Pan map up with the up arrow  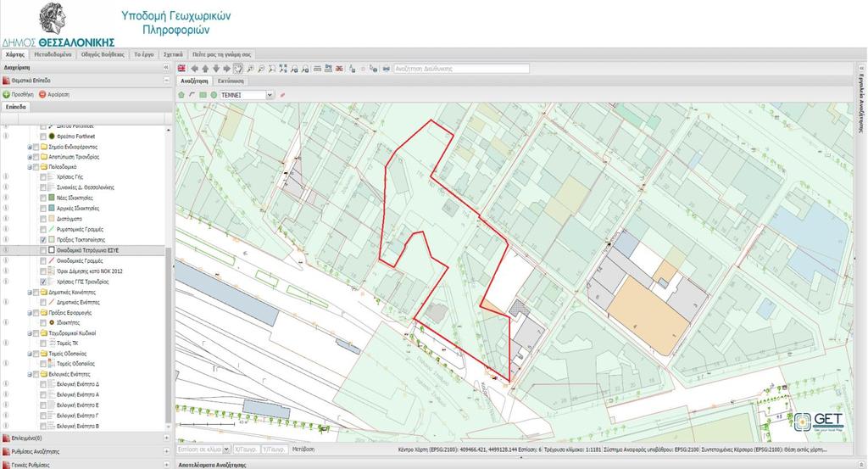tap(205, 69)
